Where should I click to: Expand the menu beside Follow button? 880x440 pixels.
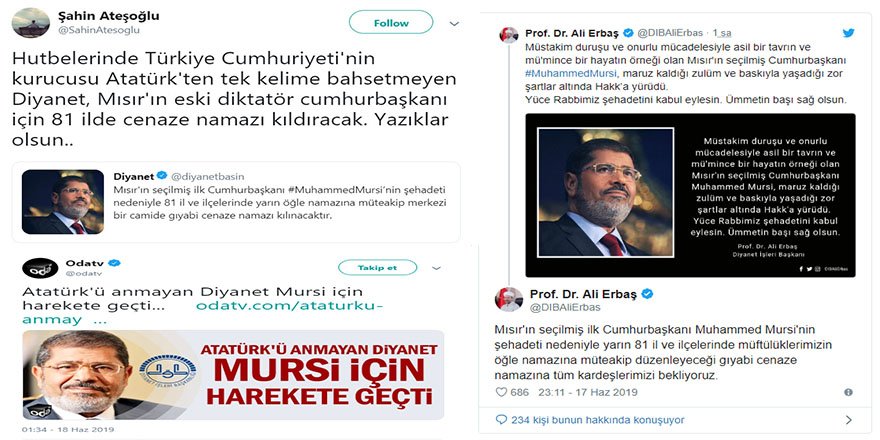pyautogui.click(x=454, y=24)
